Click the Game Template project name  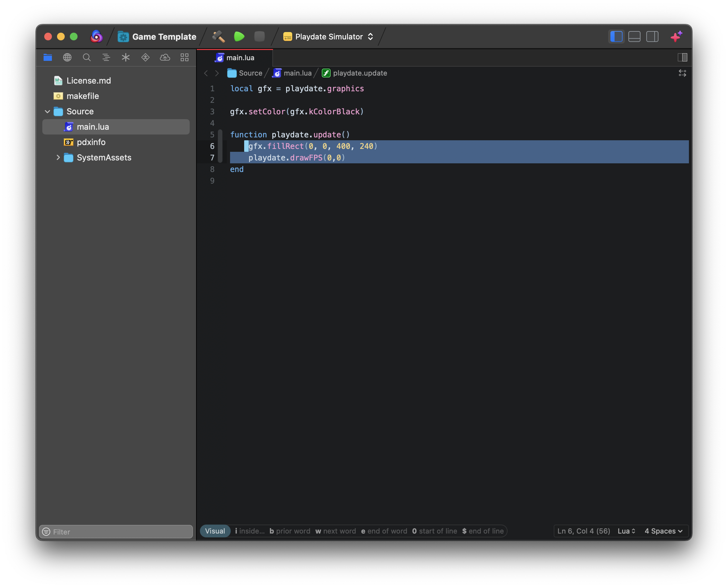pyautogui.click(x=164, y=37)
